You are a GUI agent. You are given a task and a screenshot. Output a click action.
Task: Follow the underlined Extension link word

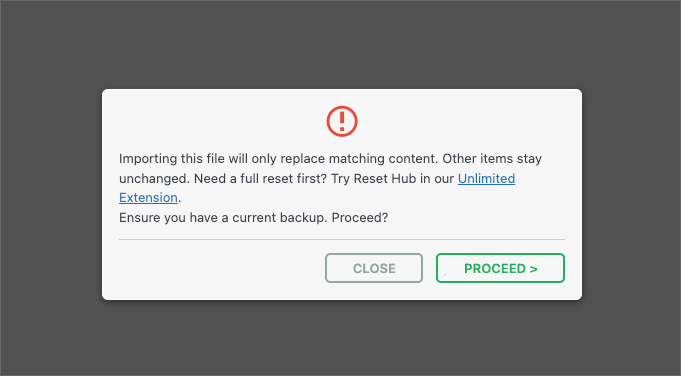[x=148, y=198]
